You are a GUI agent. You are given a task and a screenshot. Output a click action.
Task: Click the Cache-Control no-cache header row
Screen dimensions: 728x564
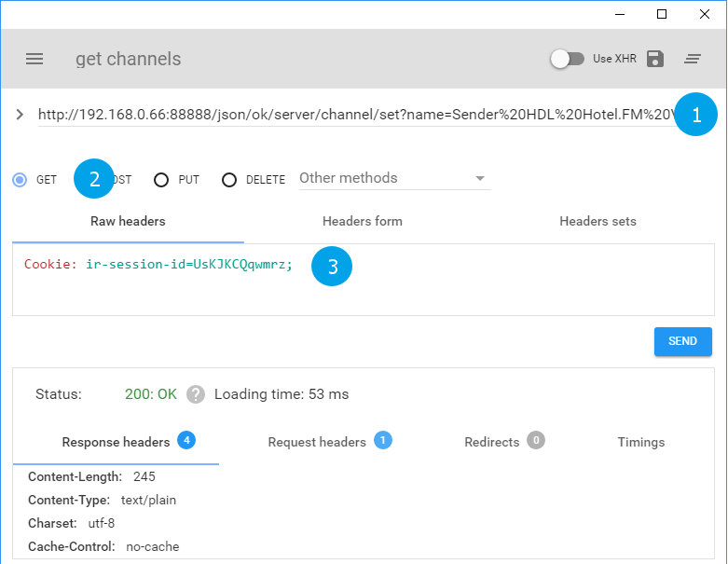pyautogui.click(x=103, y=546)
